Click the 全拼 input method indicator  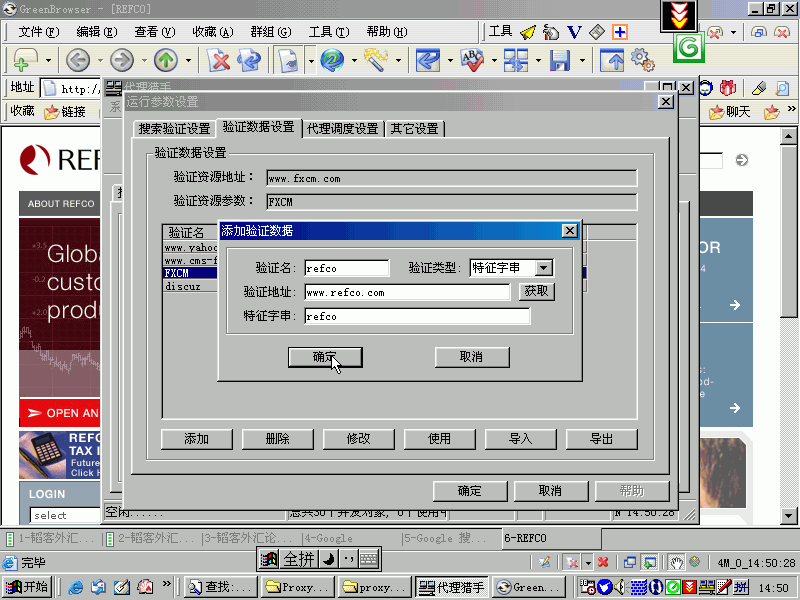pos(299,560)
